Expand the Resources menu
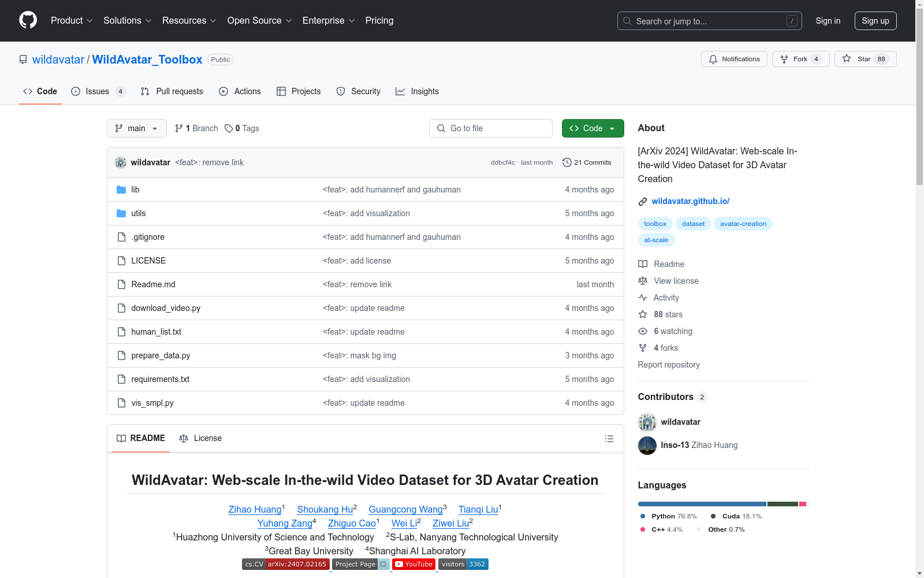 pos(189,20)
